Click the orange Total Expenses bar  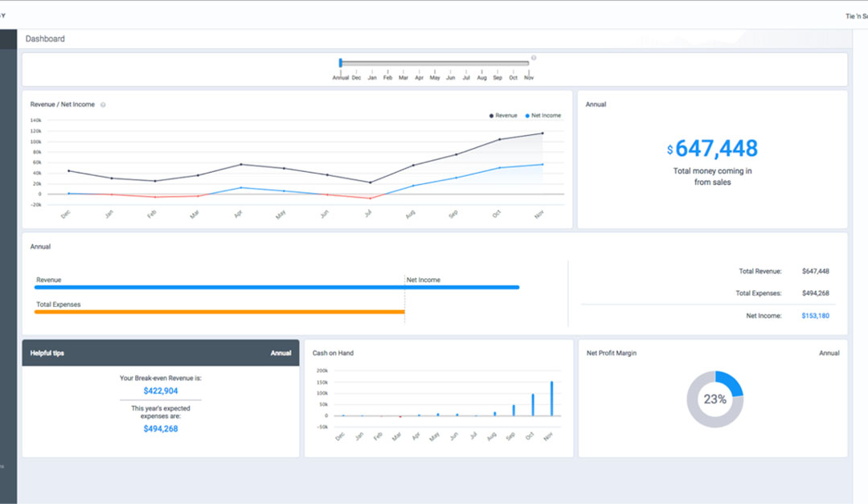coord(219,313)
